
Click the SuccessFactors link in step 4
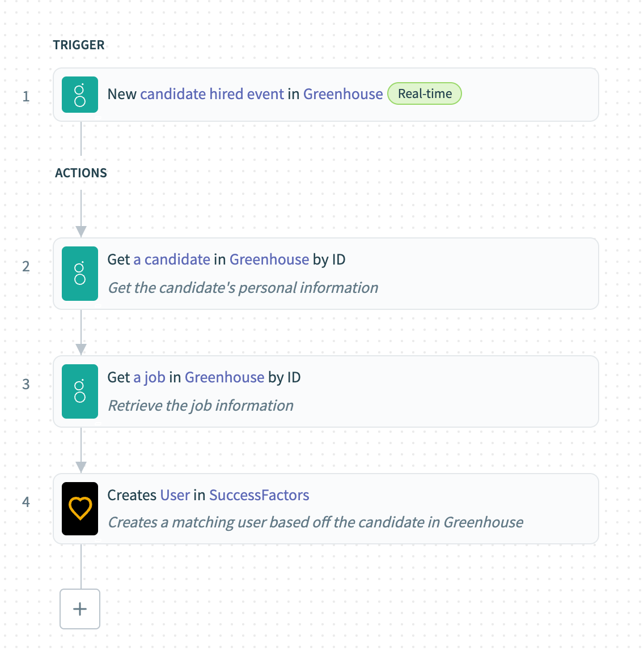(259, 495)
